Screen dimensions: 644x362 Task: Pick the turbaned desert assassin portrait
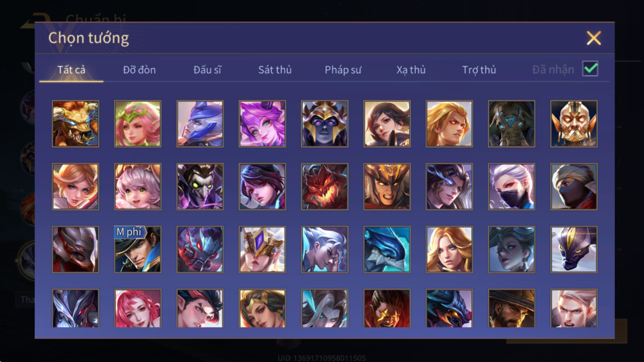pyautogui.click(x=574, y=187)
